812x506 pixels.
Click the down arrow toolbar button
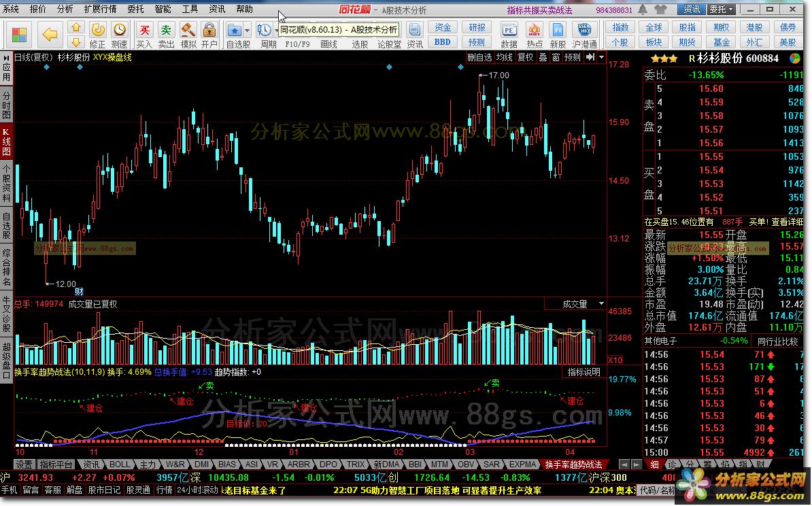pos(76,42)
